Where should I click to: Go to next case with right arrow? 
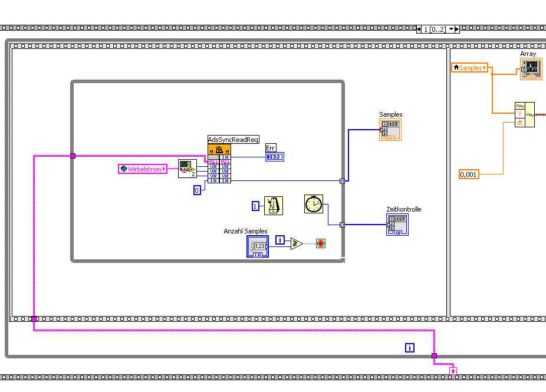tap(457, 29)
